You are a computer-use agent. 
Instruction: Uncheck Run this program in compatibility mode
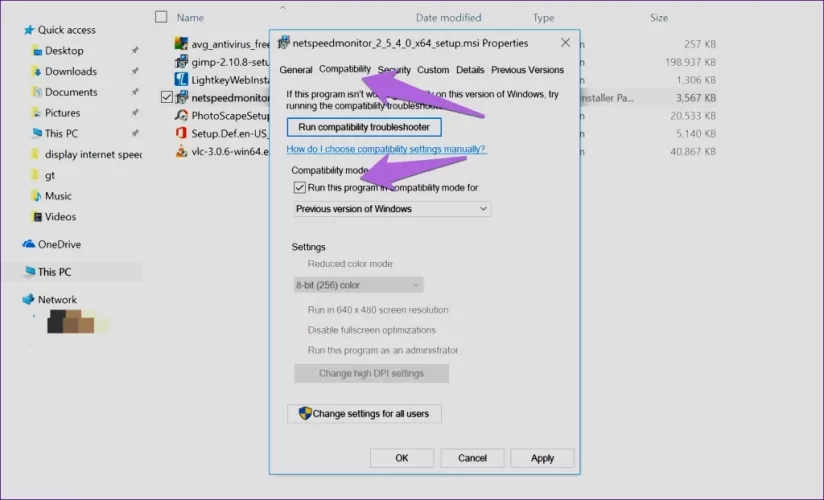click(x=299, y=187)
